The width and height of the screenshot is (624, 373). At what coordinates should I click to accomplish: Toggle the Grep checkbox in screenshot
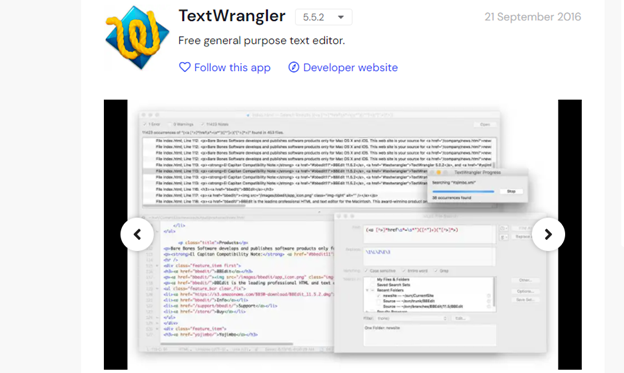click(x=436, y=271)
